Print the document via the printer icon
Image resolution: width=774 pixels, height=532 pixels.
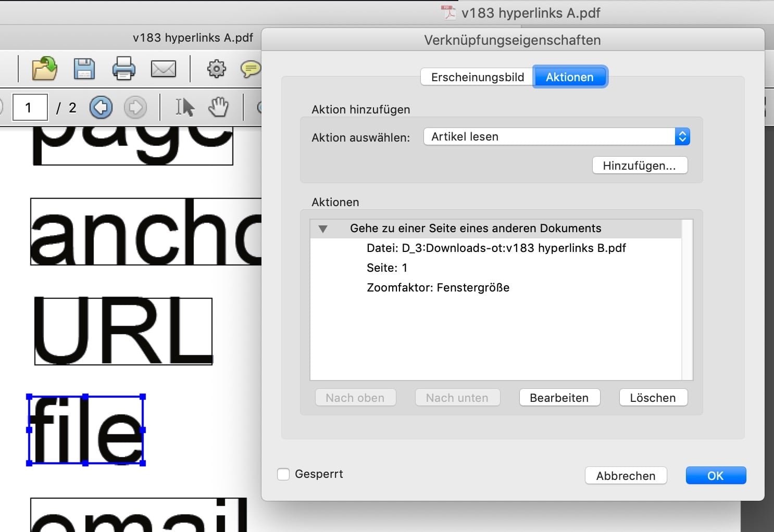124,68
